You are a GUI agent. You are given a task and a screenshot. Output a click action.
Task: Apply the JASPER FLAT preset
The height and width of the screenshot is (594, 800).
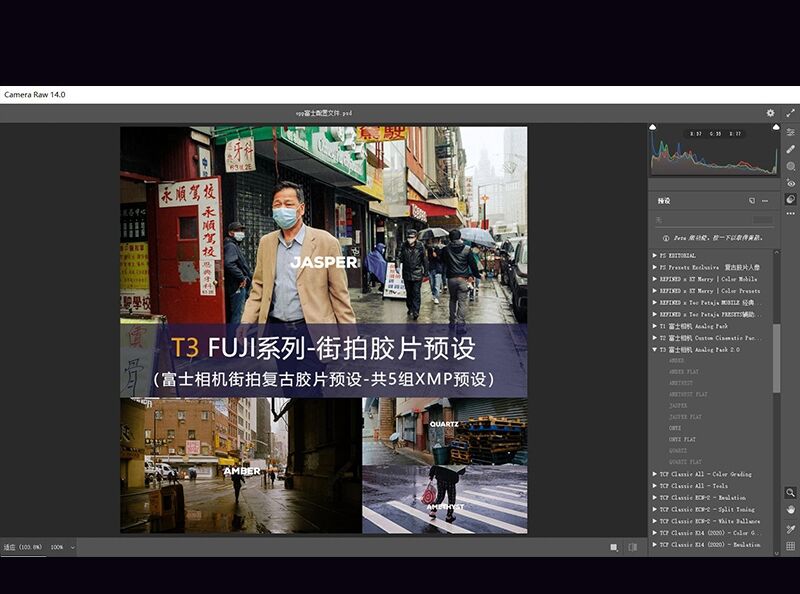tap(685, 417)
